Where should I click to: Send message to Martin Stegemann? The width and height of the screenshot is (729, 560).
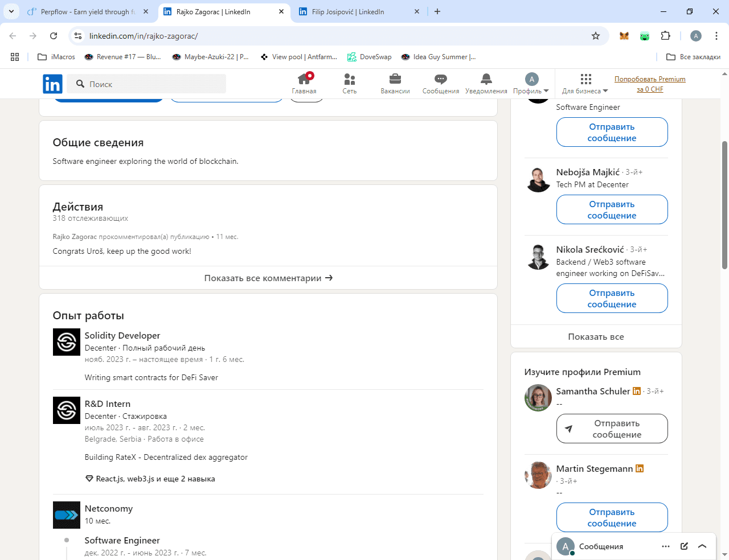click(612, 517)
